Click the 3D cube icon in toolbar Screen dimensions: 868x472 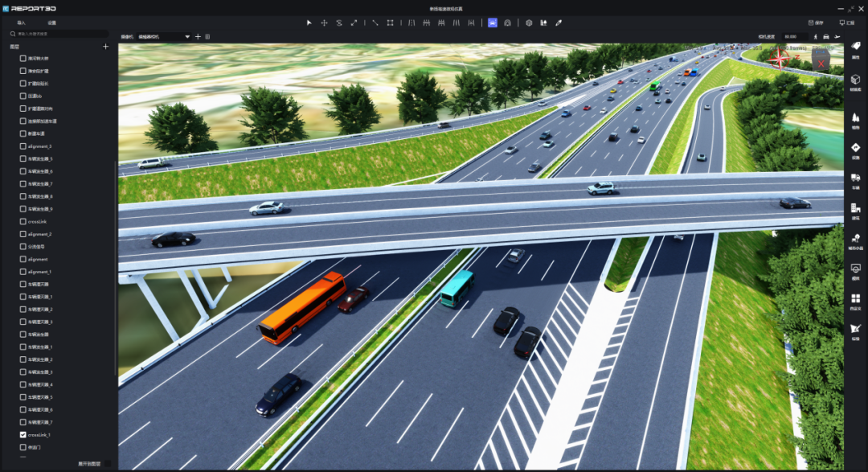[x=529, y=23]
